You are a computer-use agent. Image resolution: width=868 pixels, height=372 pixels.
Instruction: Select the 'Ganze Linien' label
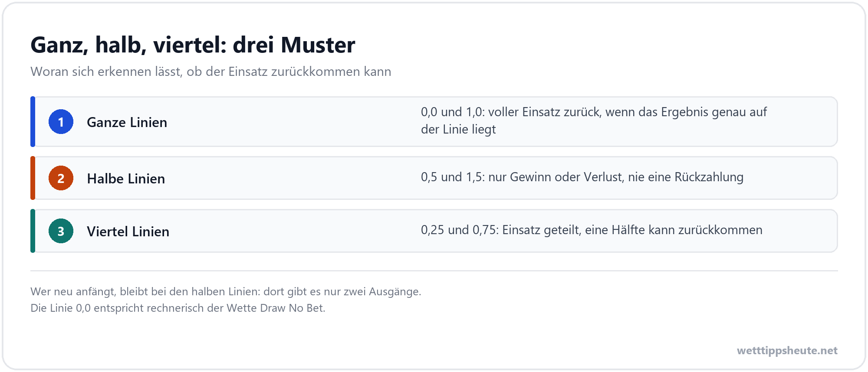pos(127,122)
